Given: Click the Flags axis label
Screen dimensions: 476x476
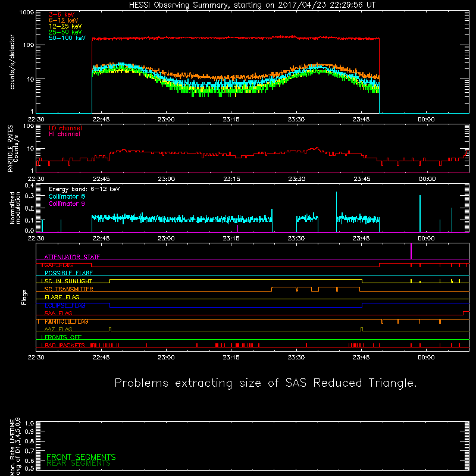Looking at the screenshot, I should pos(24,297).
